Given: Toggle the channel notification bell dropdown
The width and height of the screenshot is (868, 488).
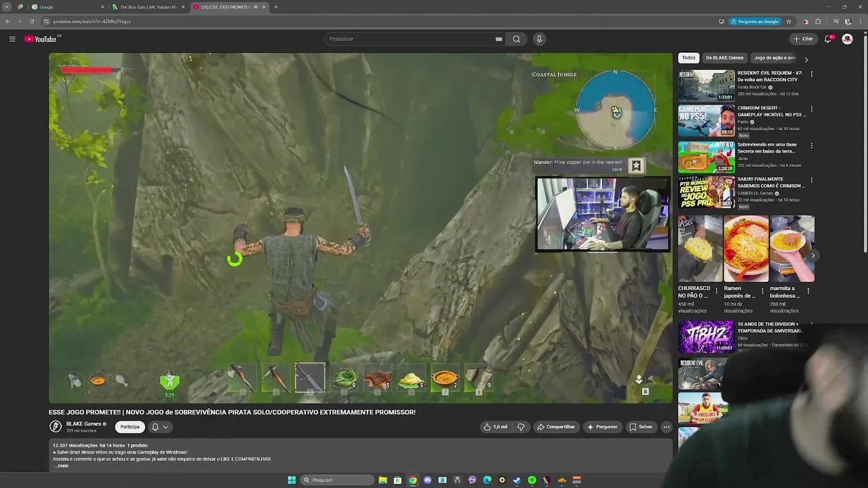Looking at the screenshot, I should 159,427.
